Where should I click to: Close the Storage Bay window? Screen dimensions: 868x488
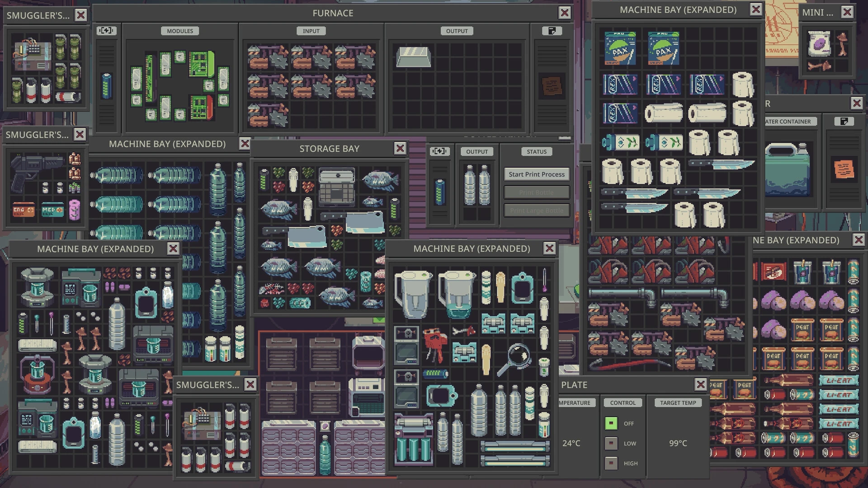pos(400,148)
